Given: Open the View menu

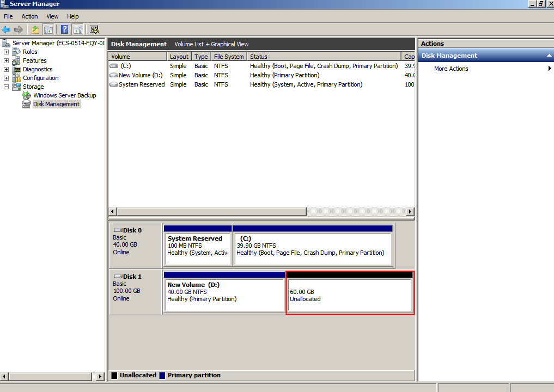Looking at the screenshot, I should pos(52,16).
